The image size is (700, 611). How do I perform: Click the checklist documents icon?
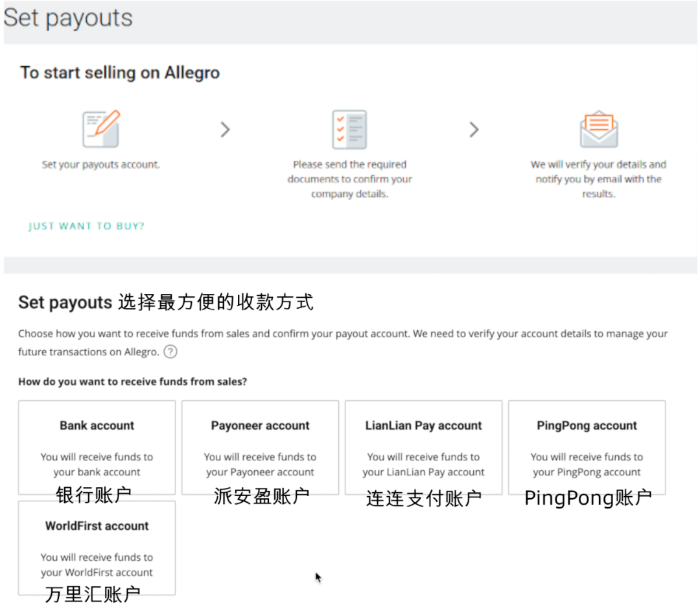point(349,129)
